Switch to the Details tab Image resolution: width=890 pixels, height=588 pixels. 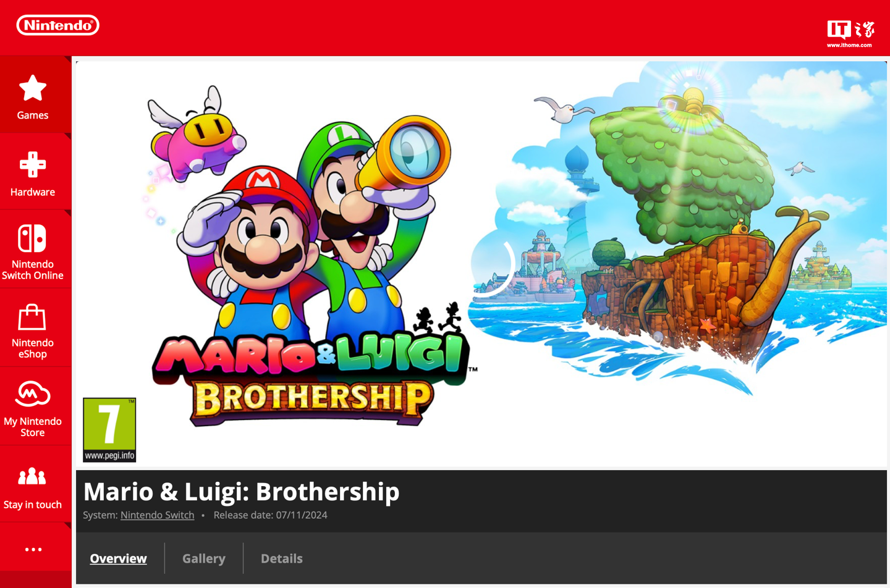(x=282, y=558)
